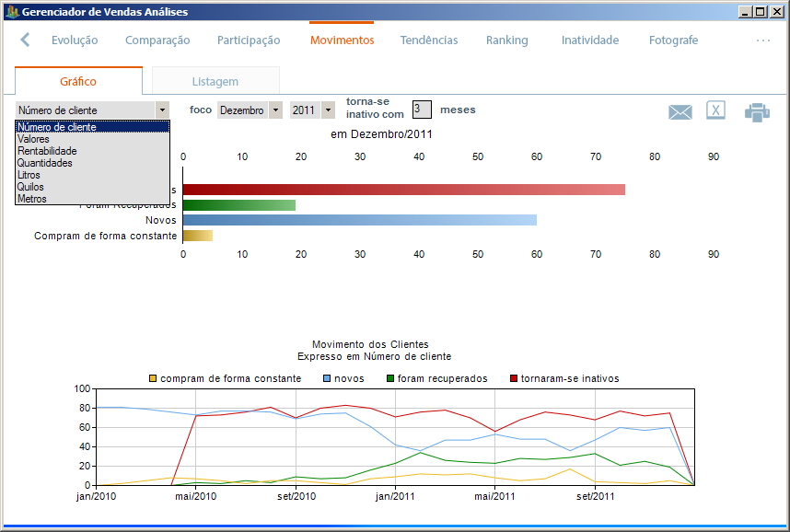Open the more options ellipsis
The image size is (790, 532).
point(762,40)
